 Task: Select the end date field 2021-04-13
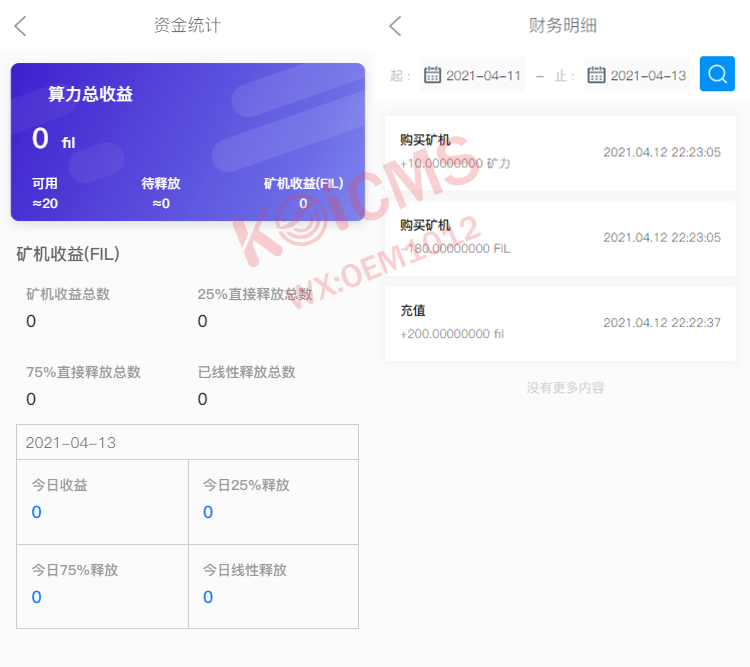pyautogui.click(x=637, y=75)
